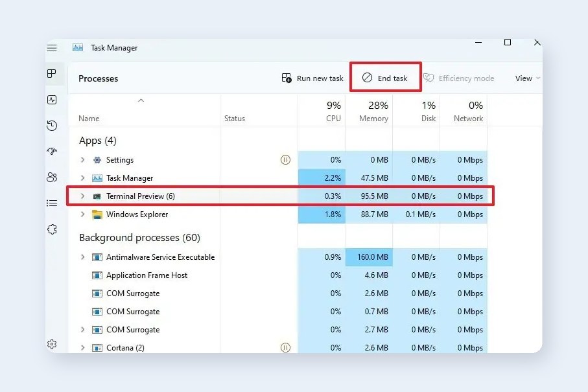Viewport: 588px width, 392px height.
Task: Click the 0.7 MB memory cell
Action: click(369, 312)
